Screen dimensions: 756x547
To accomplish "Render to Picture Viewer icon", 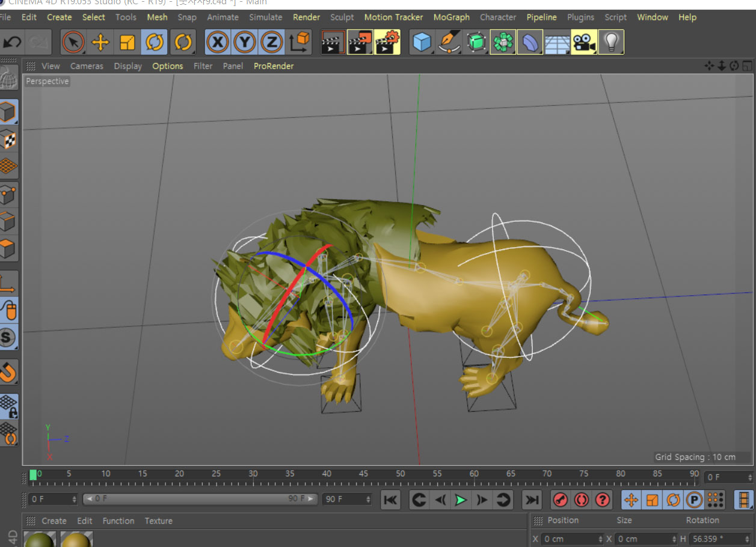I will pyautogui.click(x=360, y=42).
